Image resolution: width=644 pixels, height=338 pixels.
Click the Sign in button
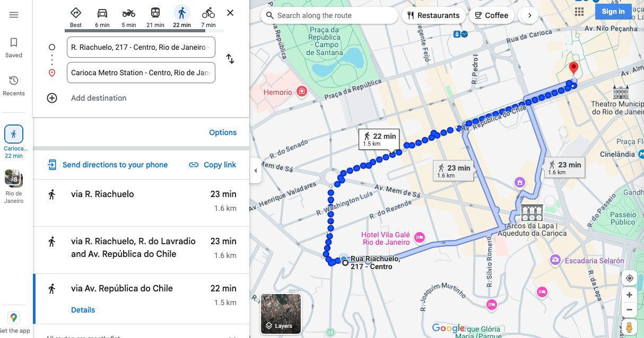click(x=613, y=11)
